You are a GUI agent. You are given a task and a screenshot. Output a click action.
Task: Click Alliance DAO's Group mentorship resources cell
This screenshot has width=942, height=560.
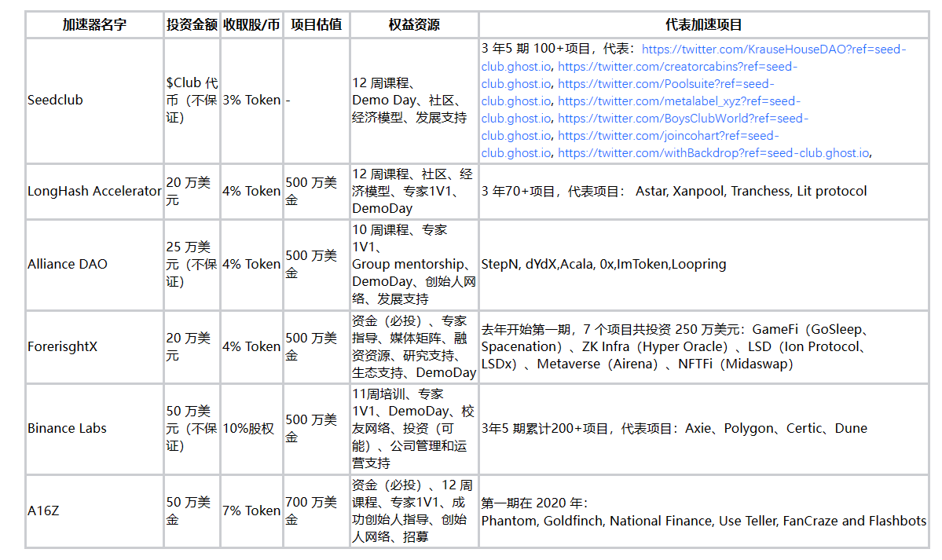pos(414,265)
